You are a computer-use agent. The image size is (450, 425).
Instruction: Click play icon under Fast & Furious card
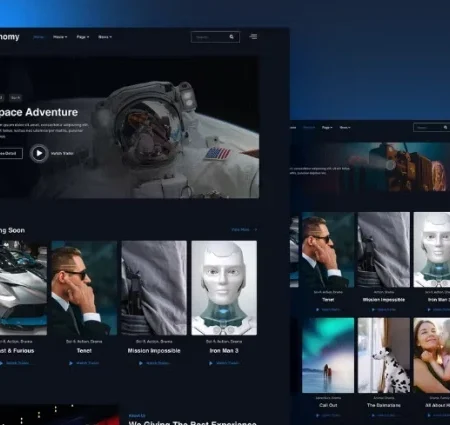pyautogui.click(x=1, y=363)
